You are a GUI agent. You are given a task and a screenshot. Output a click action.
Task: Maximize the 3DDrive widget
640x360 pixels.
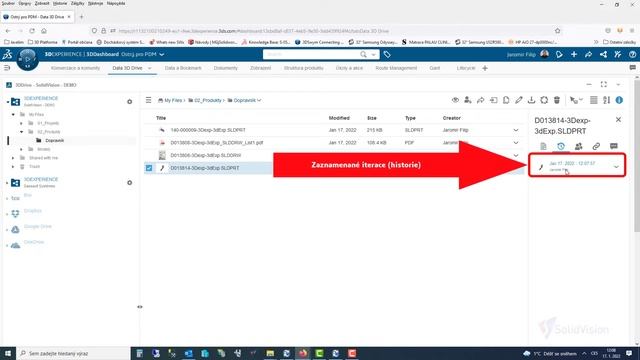click(x=604, y=84)
